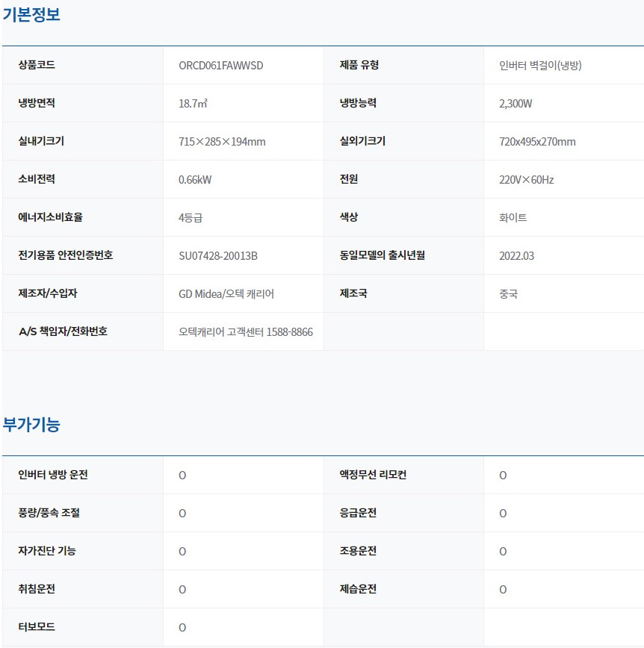Select the 220V×60Hz value
644x648 pixels.
527,180
